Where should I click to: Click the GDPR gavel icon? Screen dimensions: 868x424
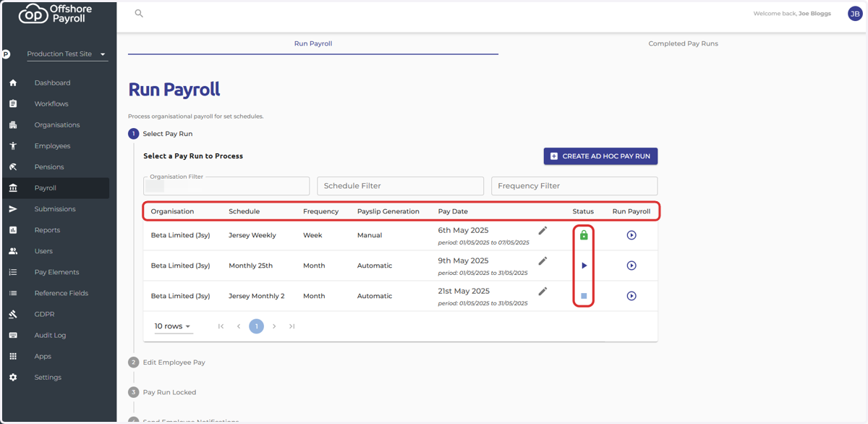pos(13,314)
